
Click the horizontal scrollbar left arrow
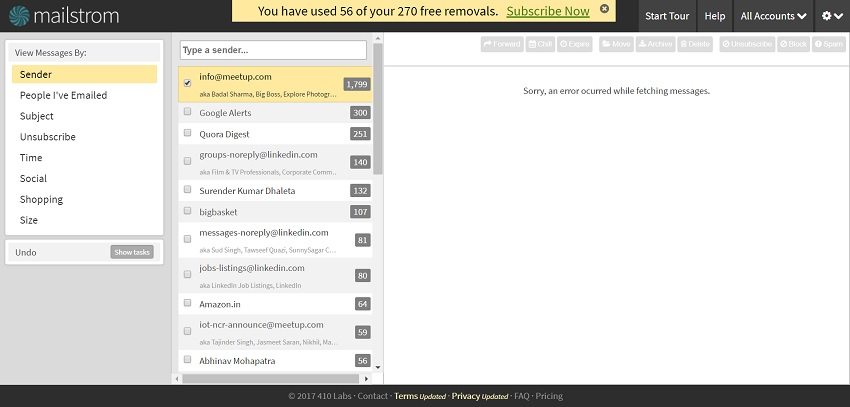pyautogui.click(x=177, y=379)
